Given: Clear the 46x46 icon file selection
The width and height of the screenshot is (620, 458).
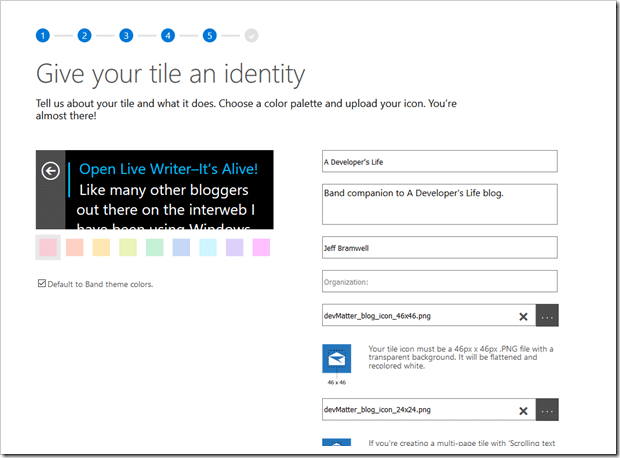Looking at the screenshot, I should [x=523, y=316].
